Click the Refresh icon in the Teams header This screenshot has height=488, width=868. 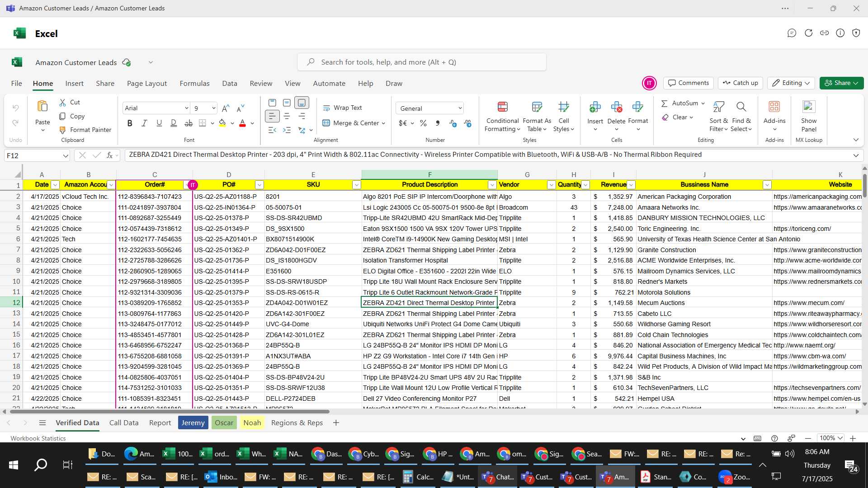tap(808, 33)
